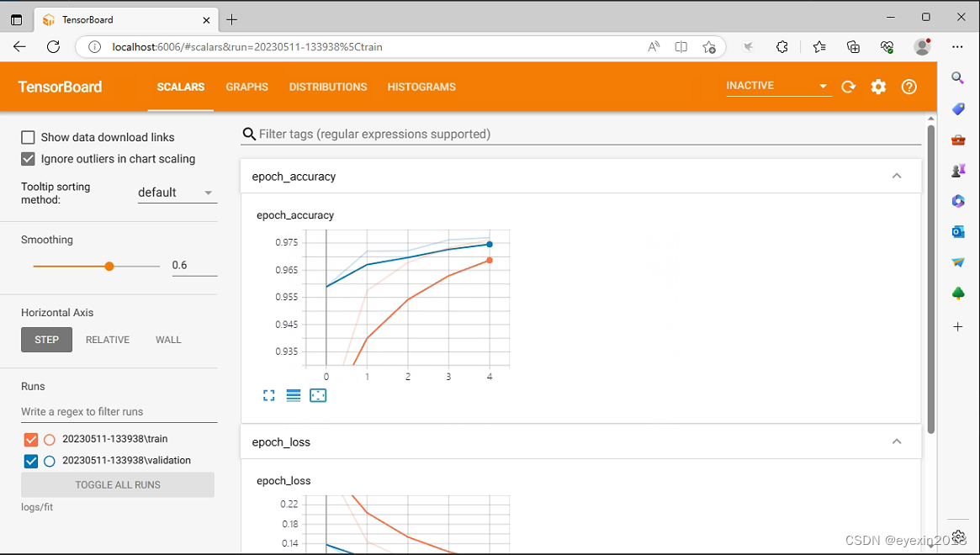
Task: Click the Smoothing slider handle
Action: point(109,267)
